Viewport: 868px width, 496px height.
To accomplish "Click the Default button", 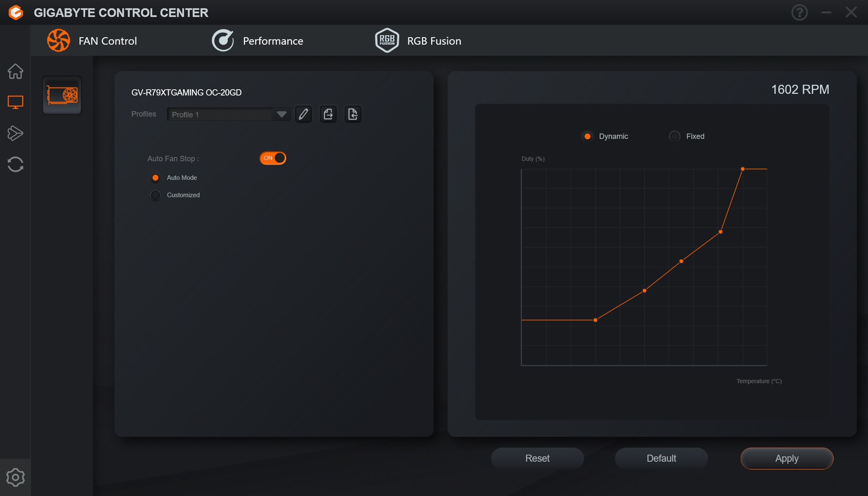I will pyautogui.click(x=661, y=458).
